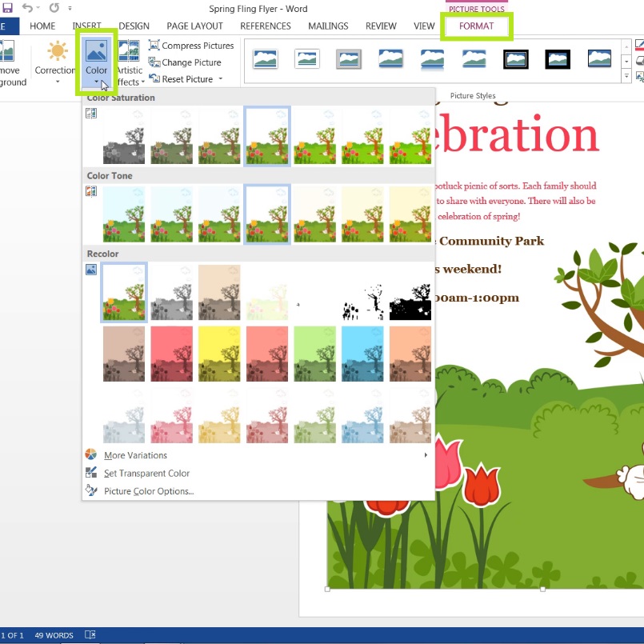Go to the REVIEW tab
Viewport: 644px width, 644px height.
pos(381,26)
